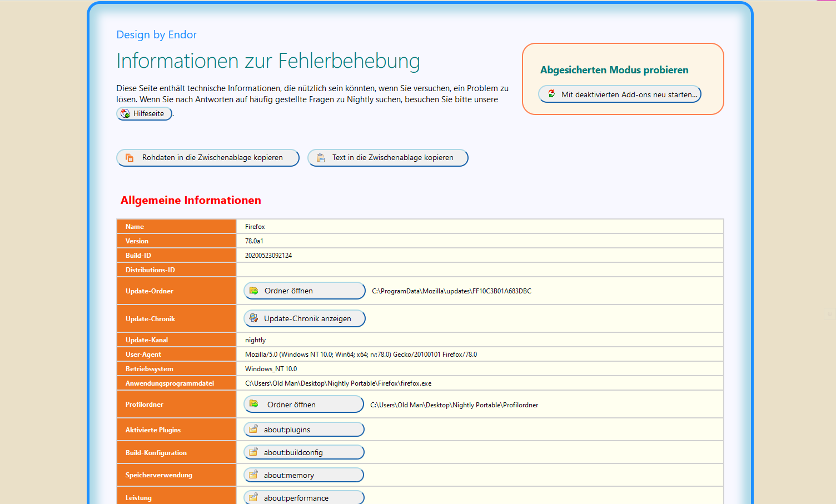Click the restart icon for deactivated add-ons
836x504 pixels.
pyautogui.click(x=551, y=94)
